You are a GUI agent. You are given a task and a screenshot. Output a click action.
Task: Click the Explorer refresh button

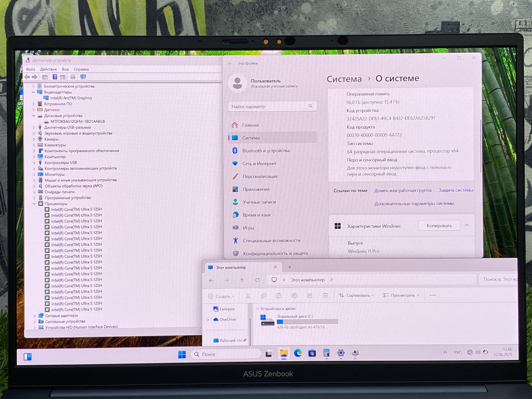pyautogui.click(x=257, y=280)
